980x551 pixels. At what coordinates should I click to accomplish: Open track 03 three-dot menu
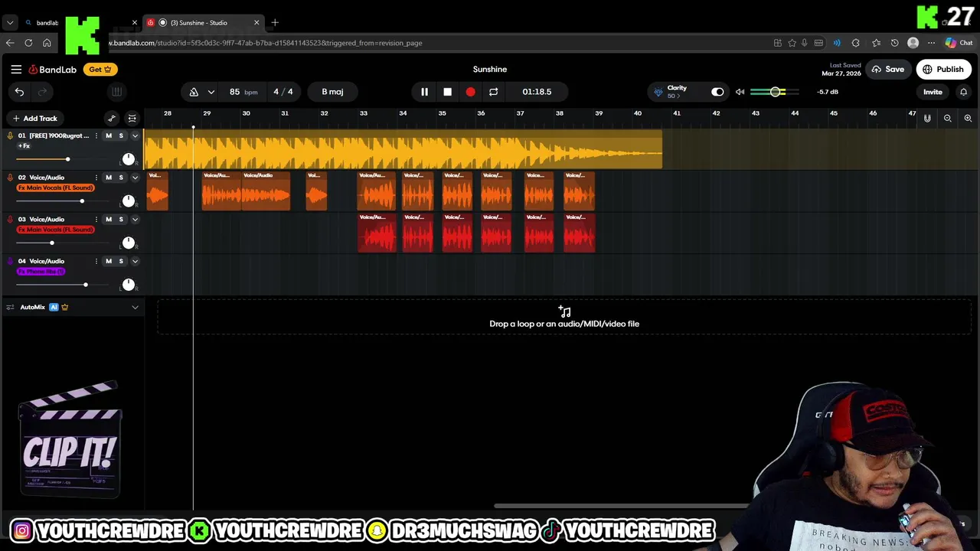coord(96,220)
